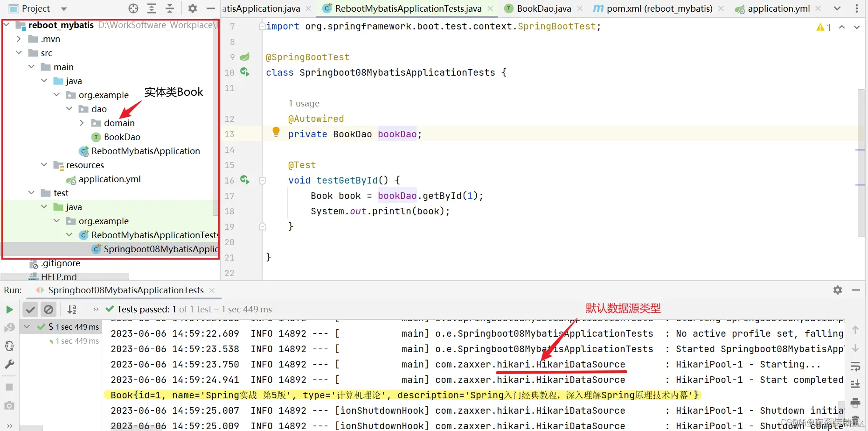Jump to previous highlighted problem arrow
868x431 pixels.
842,27
